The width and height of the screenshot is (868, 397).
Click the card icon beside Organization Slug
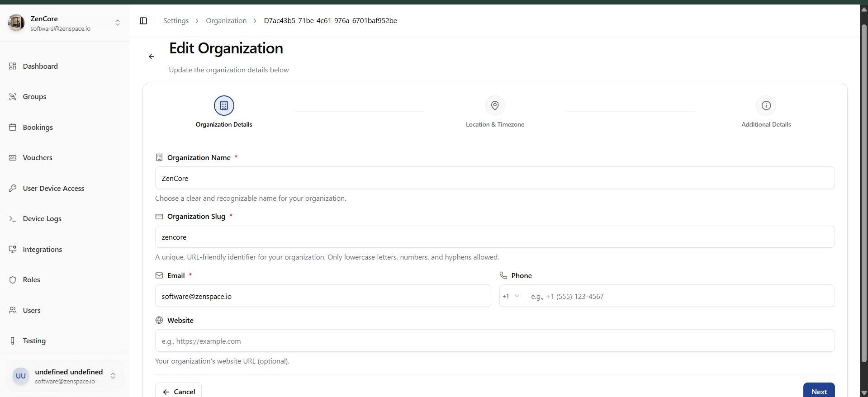pyautogui.click(x=159, y=217)
